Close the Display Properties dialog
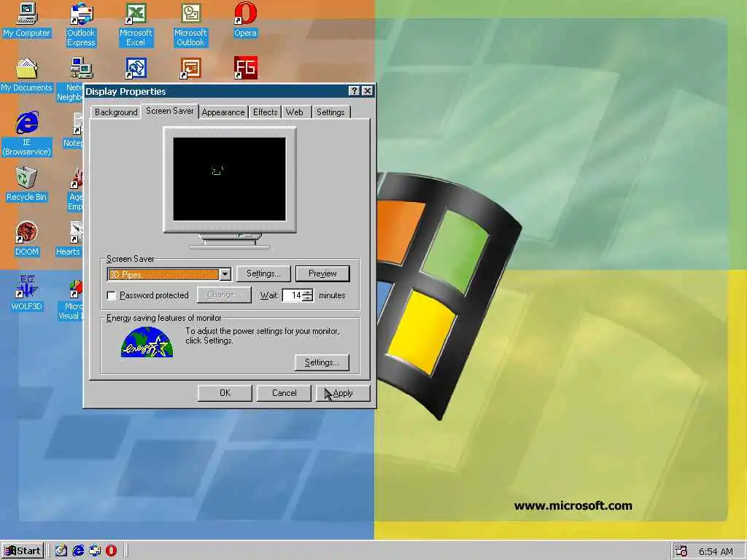 pos(368,91)
